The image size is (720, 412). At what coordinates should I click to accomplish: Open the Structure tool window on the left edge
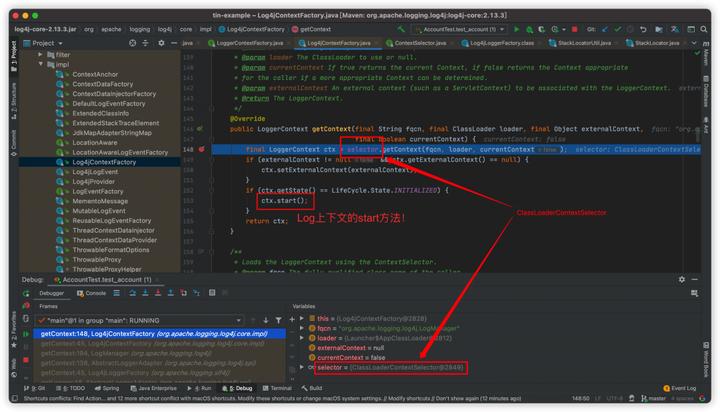(x=14, y=101)
